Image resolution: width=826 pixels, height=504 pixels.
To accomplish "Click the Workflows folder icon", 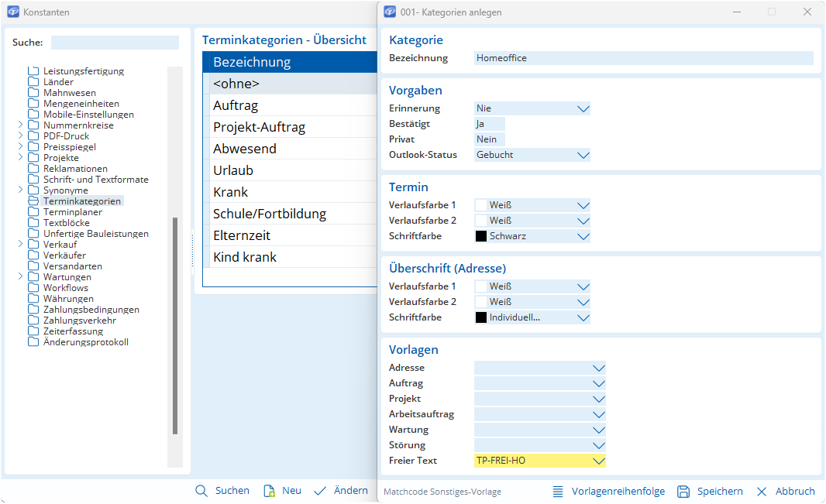I will (x=33, y=288).
